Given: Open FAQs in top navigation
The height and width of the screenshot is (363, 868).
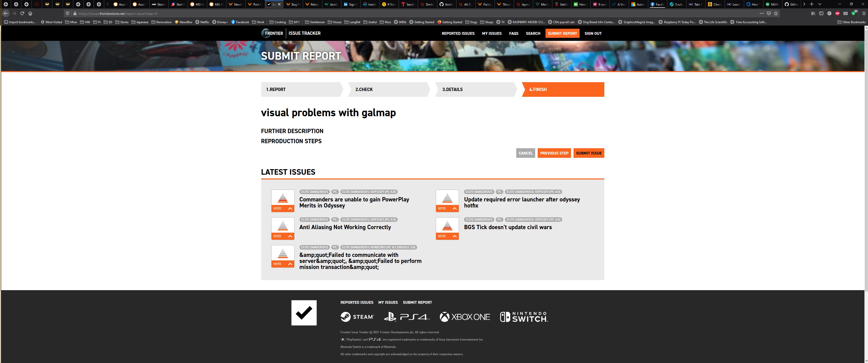Looking at the screenshot, I should pyautogui.click(x=513, y=33).
